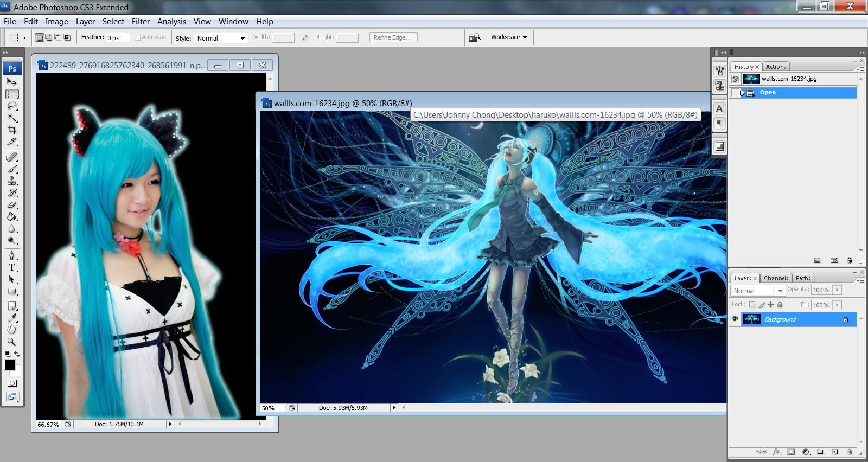Click the Refine Edge button
The width and height of the screenshot is (868, 462).
393,37
